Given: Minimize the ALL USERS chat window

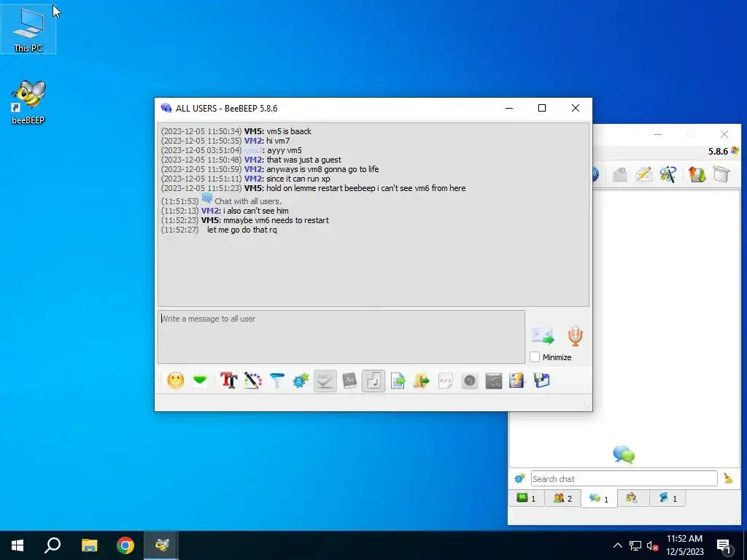Looking at the screenshot, I should point(509,108).
